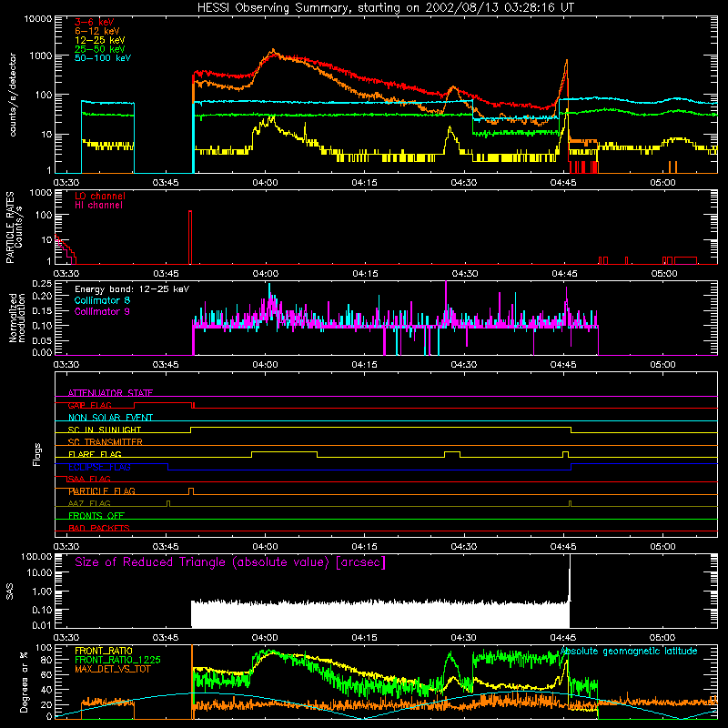Click the HI channel legend label

[98, 206]
